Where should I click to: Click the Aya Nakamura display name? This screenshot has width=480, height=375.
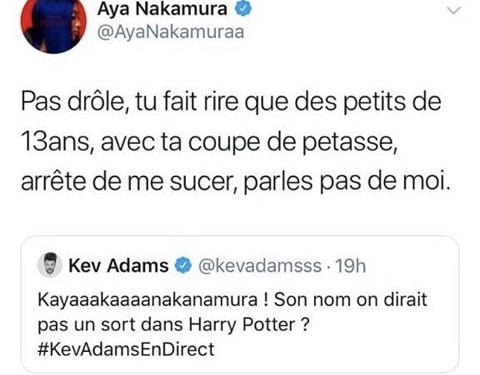point(162,9)
